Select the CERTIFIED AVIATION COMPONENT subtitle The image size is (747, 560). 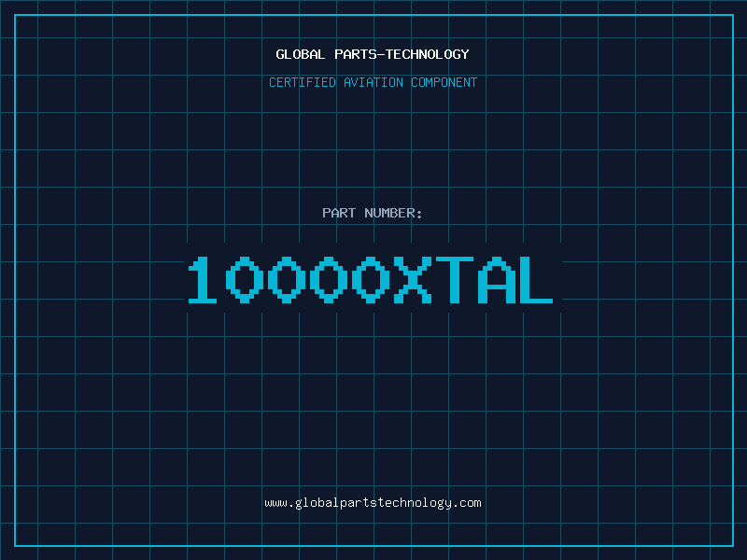[x=373, y=82]
